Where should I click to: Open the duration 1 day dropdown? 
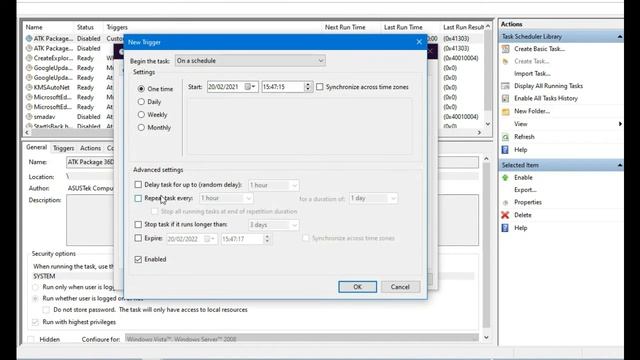click(x=373, y=198)
